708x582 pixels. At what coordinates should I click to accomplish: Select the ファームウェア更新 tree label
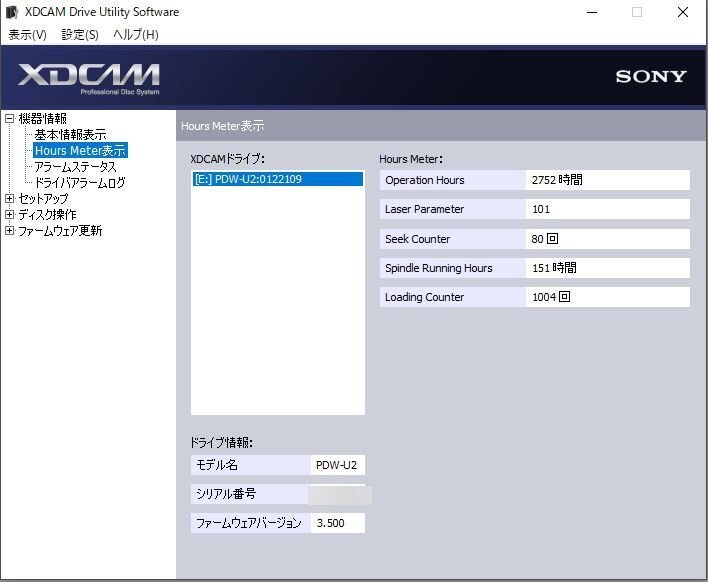click(x=60, y=231)
